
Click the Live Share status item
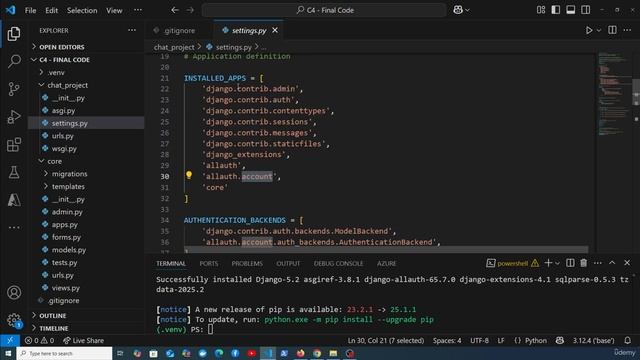pyautogui.click(x=83, y=340)
